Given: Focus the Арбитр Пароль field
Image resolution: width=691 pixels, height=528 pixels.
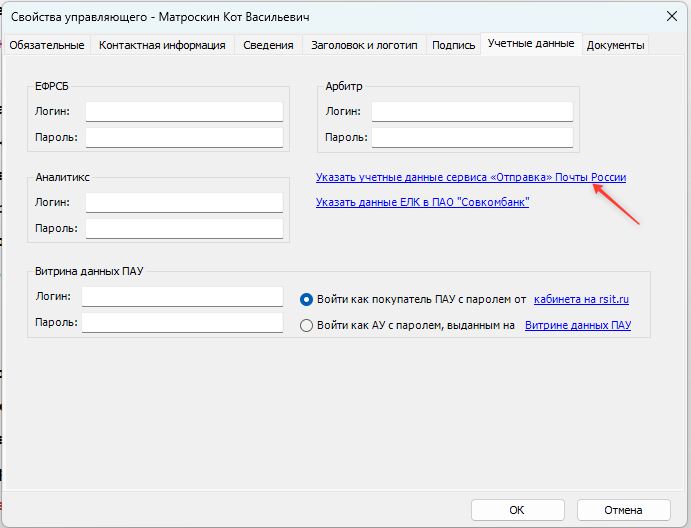Looking at the screenshot, I should (472, 138).
